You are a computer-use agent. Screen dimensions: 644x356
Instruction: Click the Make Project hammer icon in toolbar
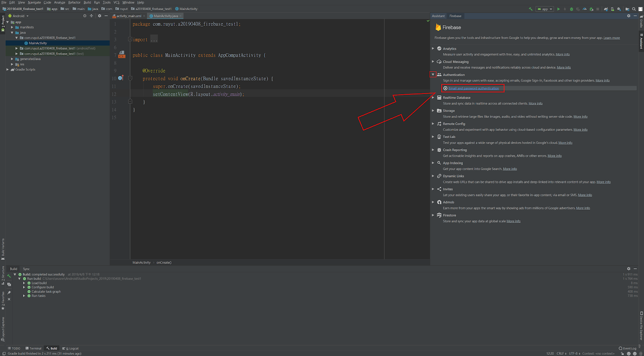pyautogui.click(x=530, y=9)
